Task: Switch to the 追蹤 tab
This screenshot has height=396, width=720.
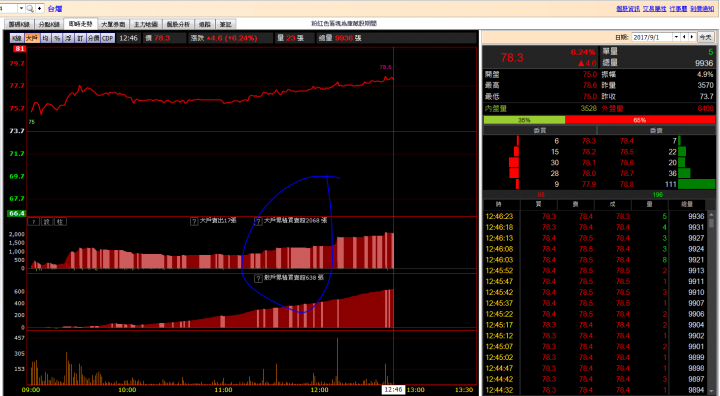Action: coord(205,24)
